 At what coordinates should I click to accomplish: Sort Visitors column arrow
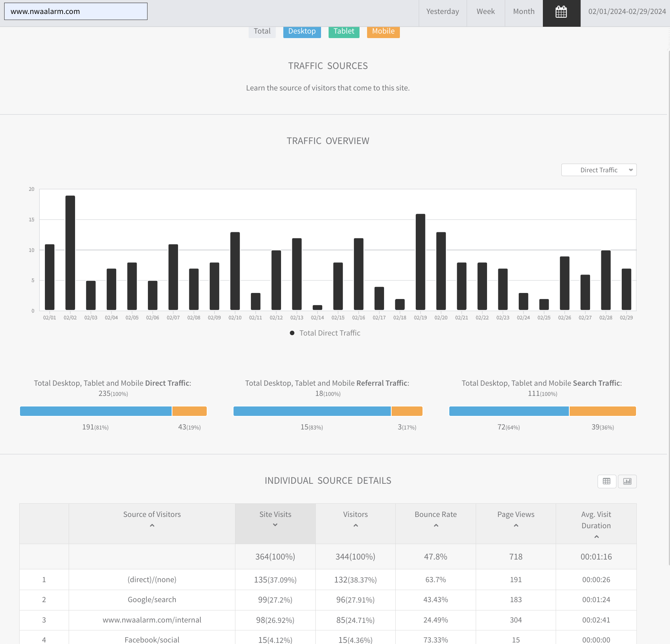355,525
